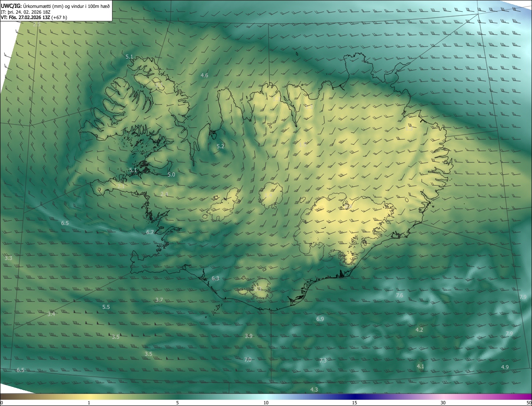Click the '5.2' value on the map

pos(220,146)
